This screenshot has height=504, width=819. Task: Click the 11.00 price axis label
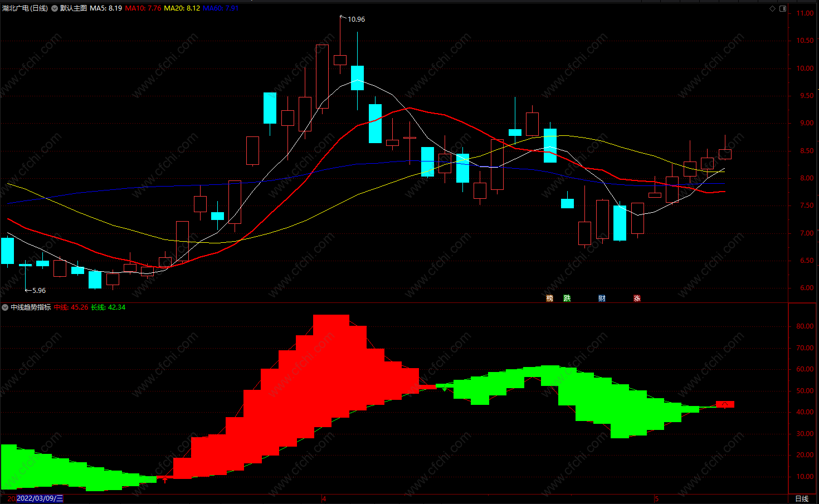805,13
